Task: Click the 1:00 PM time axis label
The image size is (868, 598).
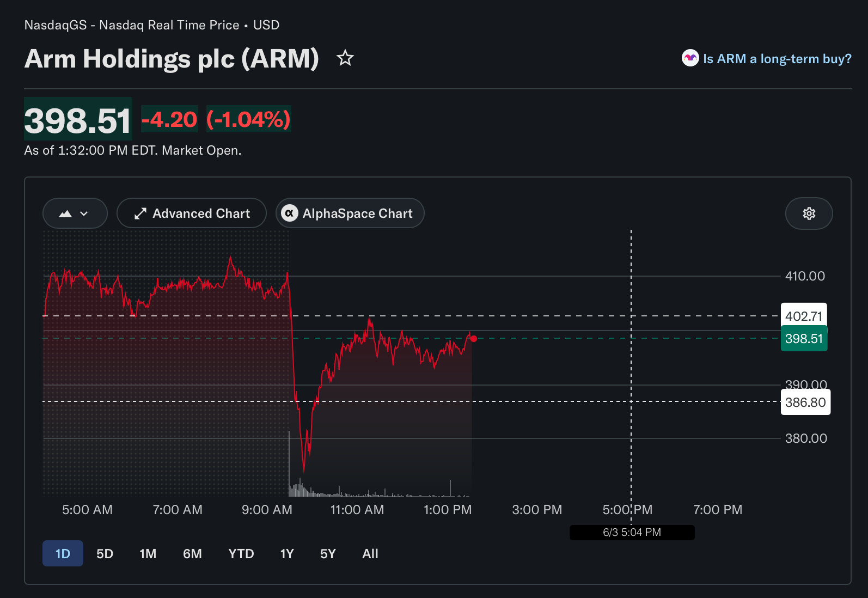Action: click(448, 510)
